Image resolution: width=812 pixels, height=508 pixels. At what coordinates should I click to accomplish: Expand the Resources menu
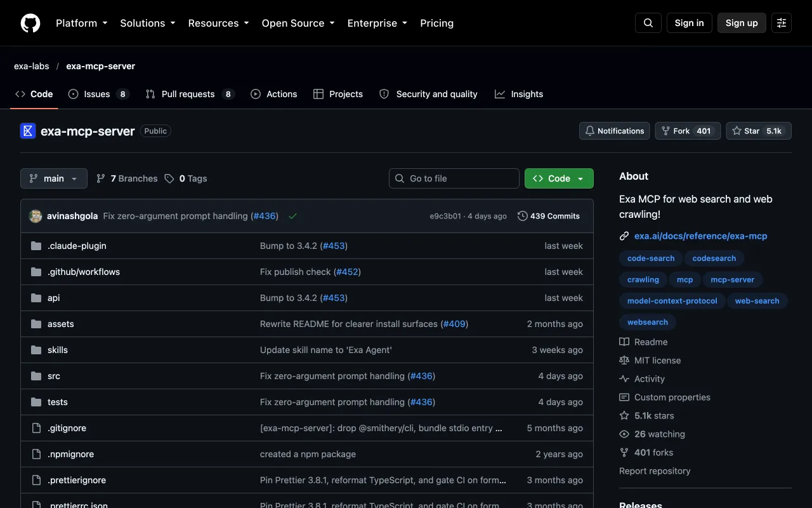pyautogui.click(x=219, y=23)
